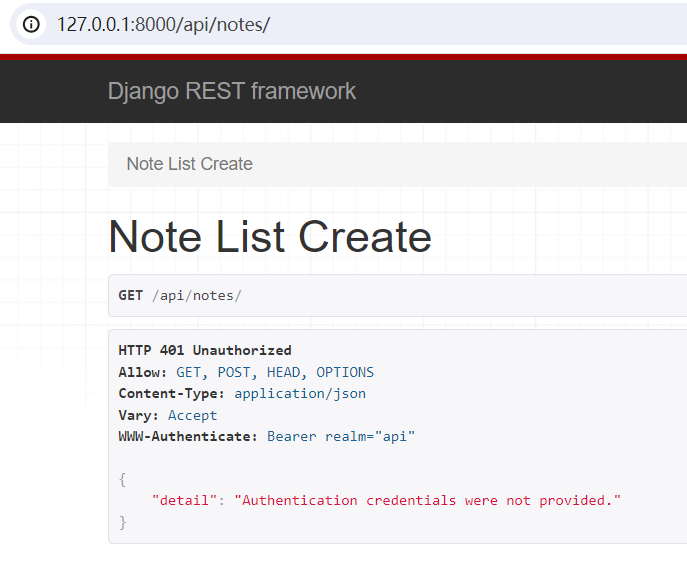Click the Allow: GET, POST, HEAD, OPTIONS header
This screenshot has height=569, width=687.
246,372
